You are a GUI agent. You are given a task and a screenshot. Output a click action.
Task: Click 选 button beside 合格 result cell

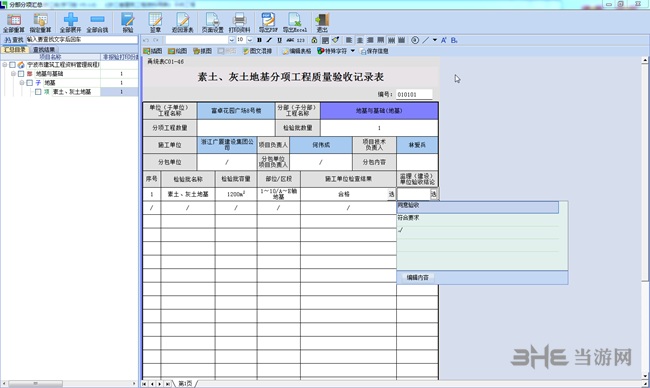[391, 194]
